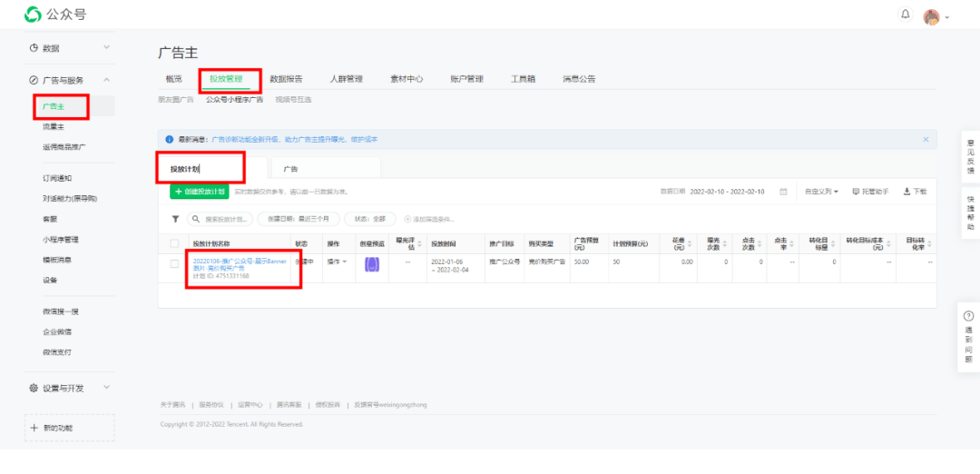Open the 20220106 推广公众号 plan link
Image resolution: width=980 pixels, height=474 pixels.
(x=240, y=264)
